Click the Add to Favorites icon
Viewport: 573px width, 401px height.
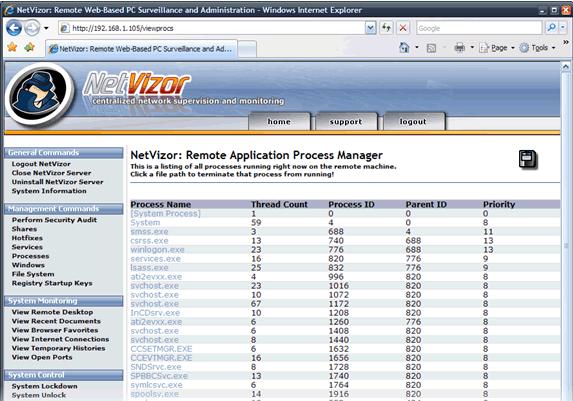point(30,47)
